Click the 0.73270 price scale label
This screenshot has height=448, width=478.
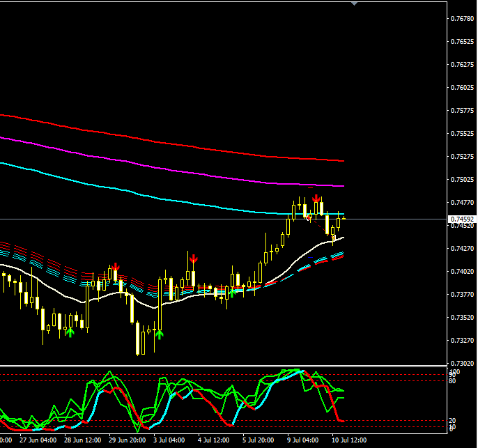(x=462, y=341)
